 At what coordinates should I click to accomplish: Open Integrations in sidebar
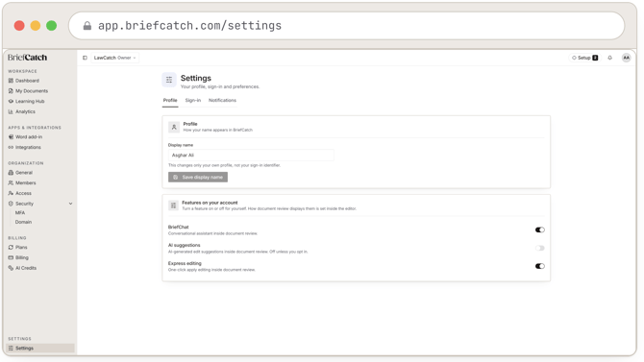25,147
